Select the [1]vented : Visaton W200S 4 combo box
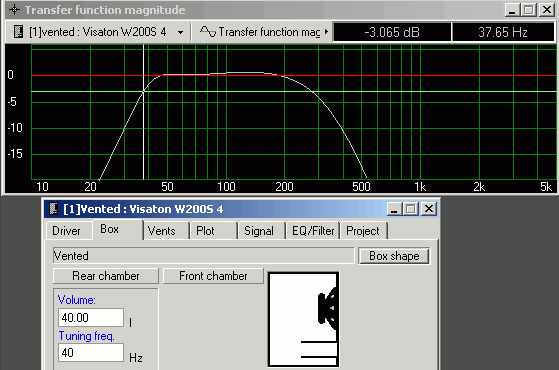Viewport: 559px width, 370px height. click(x=99, y=32)
